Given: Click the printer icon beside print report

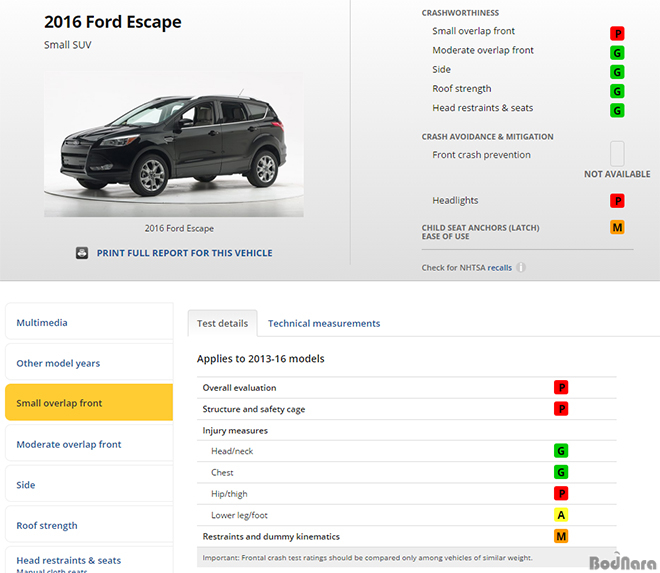Looking at the screenshot, I should pyautogui.click(x=82, y=253).
